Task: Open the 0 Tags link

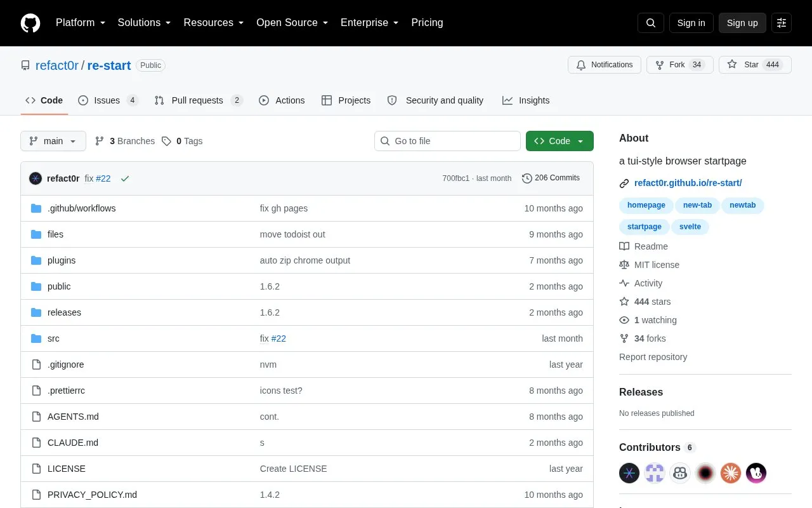Action: 182,141
